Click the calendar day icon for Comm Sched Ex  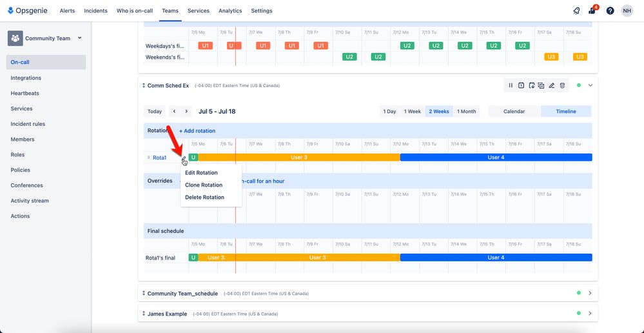[521, 86]
